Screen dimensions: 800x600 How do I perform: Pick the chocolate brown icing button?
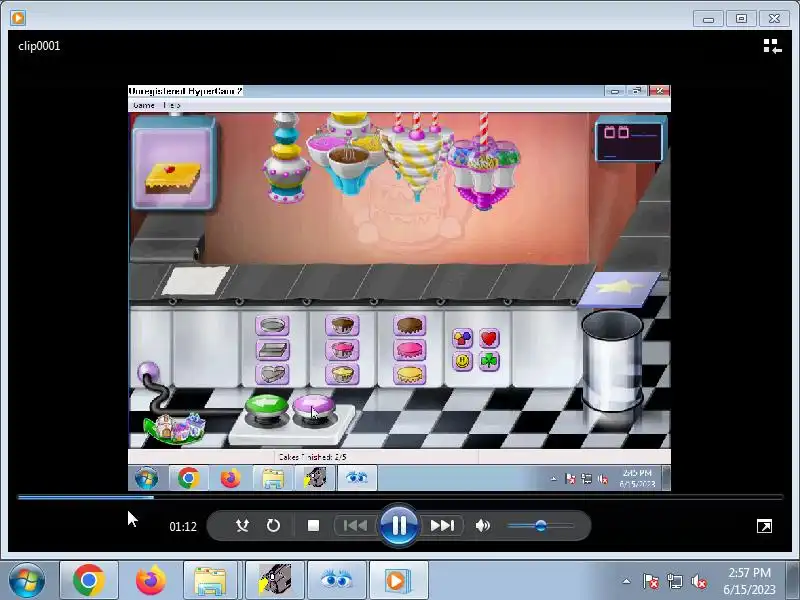410,325
